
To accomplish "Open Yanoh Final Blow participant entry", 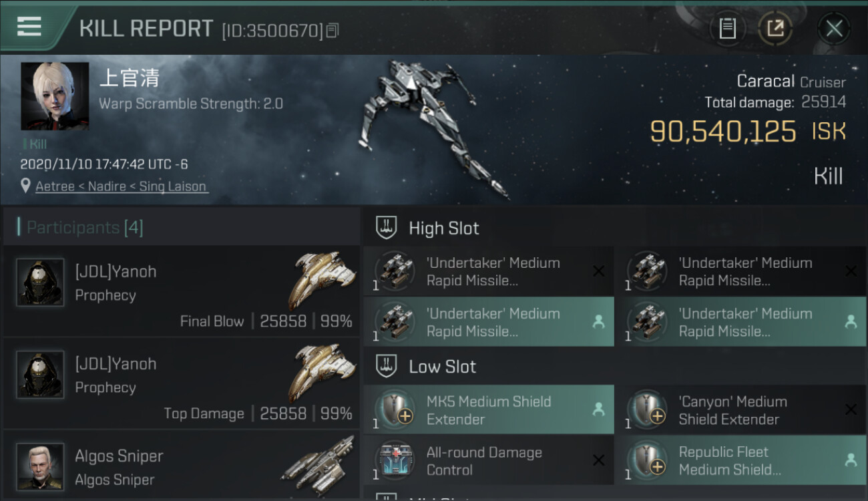I will [182, 291].
